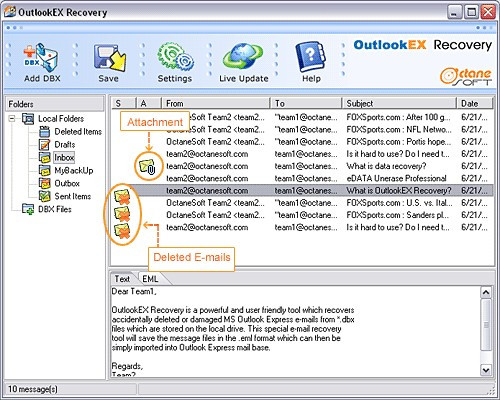The height and width of the screenshot is (400, 500).
Task: Open the Help book icon
Action: 311,57
